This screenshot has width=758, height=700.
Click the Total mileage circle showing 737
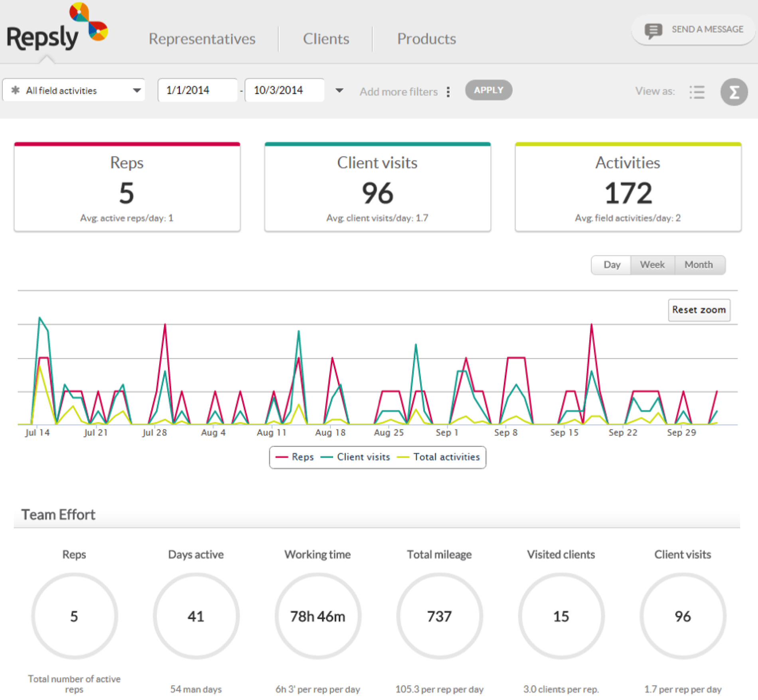tap(439, 616)
